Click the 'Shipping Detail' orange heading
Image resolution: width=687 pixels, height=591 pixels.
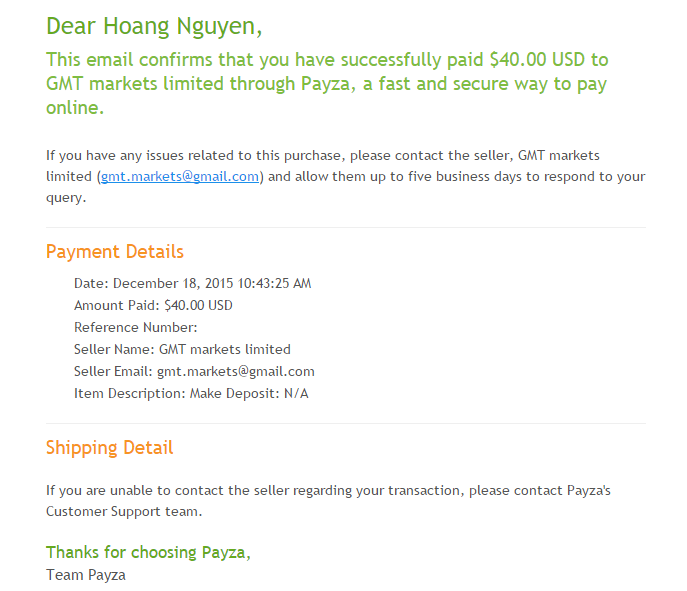(x=109, y=447)
